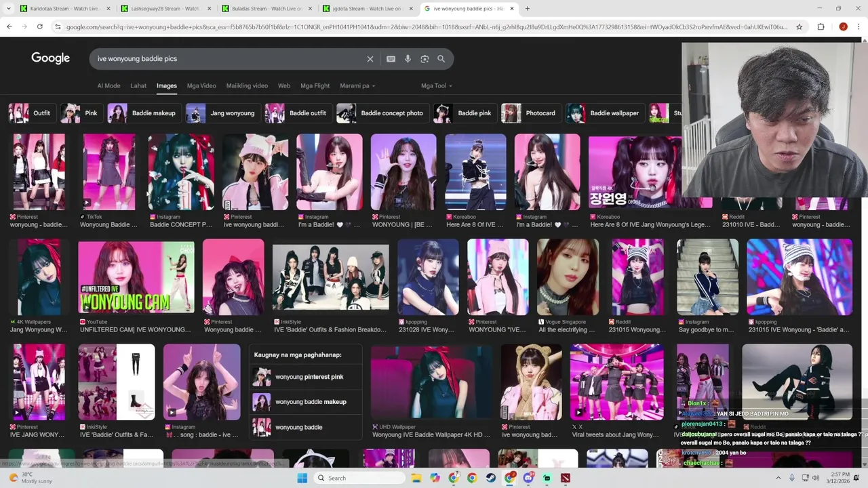868x488 pixels.
Task: Go to the Google logo home
Action: click(51, 58)
